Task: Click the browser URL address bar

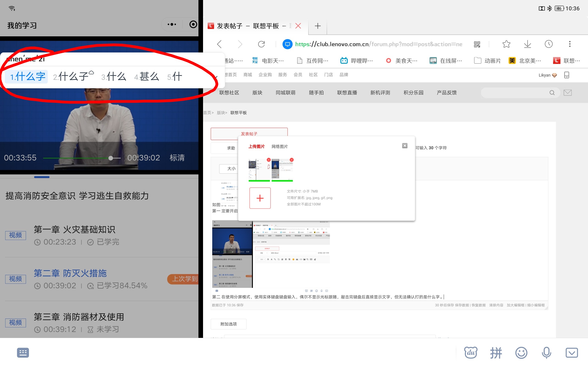Action: coord(378,44)
